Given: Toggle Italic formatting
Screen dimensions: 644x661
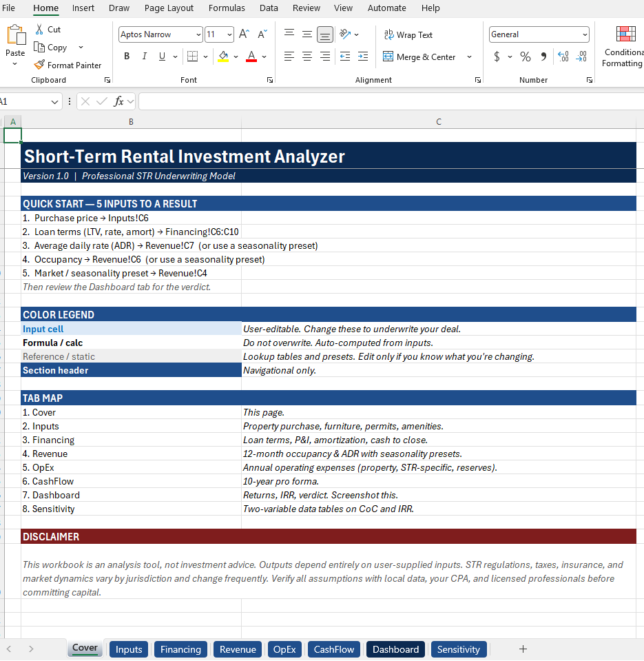Looking at the screenshot, I should (145, 57).
